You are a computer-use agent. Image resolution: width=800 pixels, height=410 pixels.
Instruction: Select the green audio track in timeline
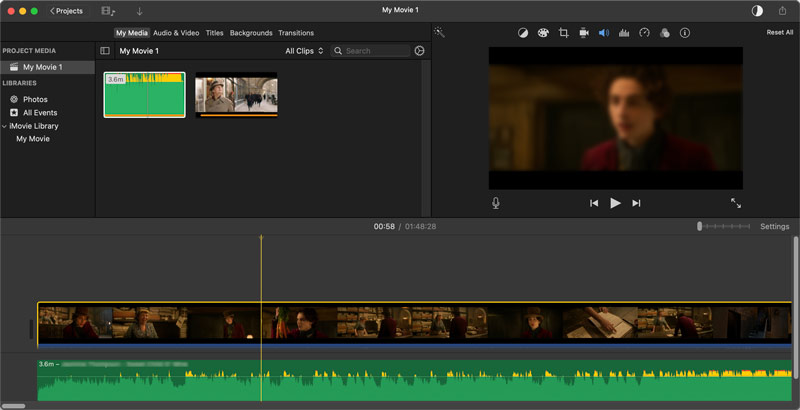click(414, 380)
